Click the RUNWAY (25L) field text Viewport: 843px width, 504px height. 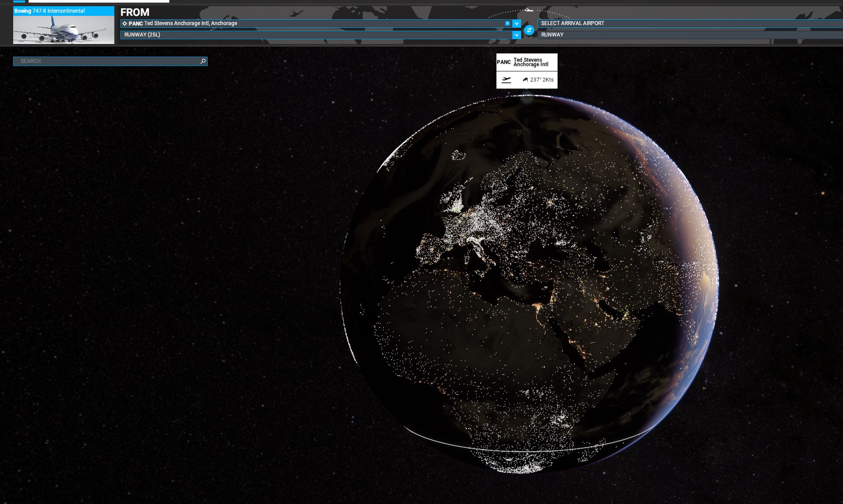(142, 35)
